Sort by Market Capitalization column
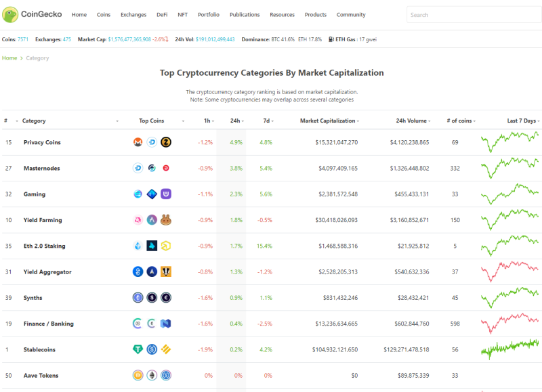The width and height of the screenshot is (542, 392). click(327, 121)
